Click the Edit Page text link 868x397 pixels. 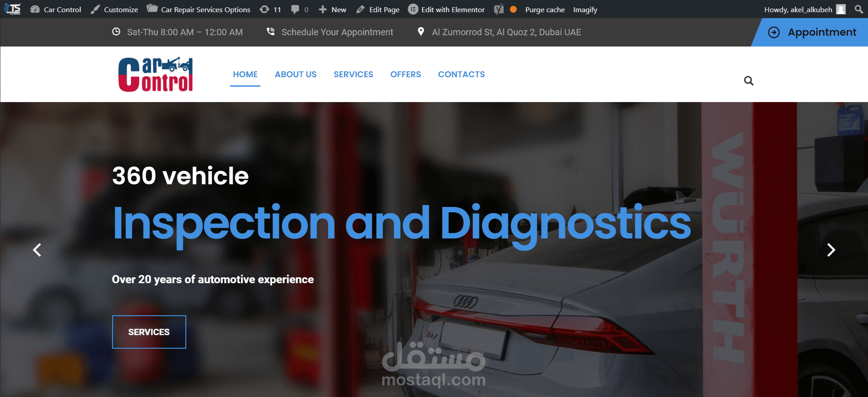click(384, 9)
